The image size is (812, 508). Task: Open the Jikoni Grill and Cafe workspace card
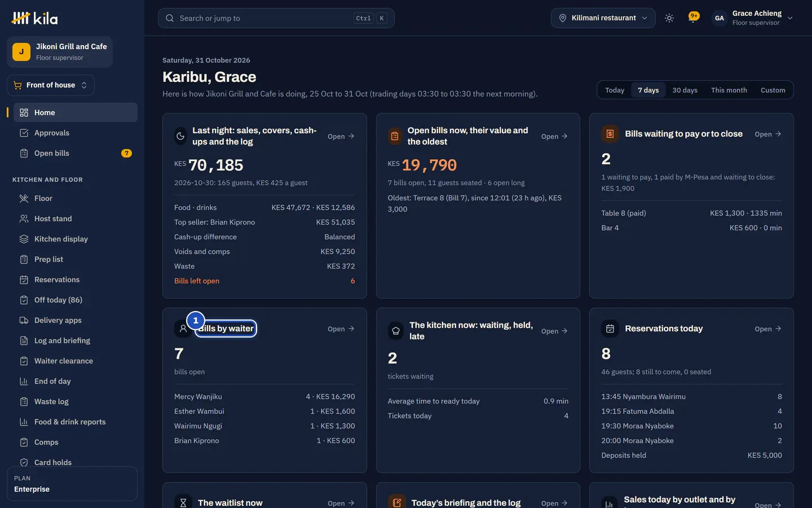60,51
